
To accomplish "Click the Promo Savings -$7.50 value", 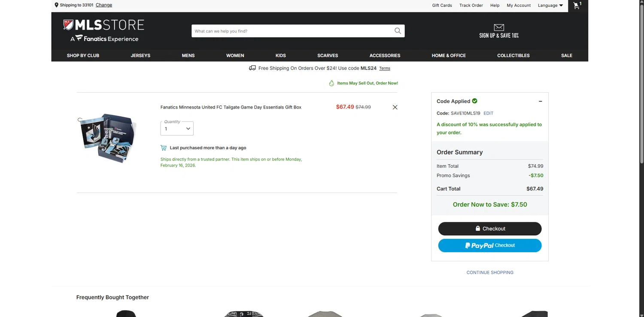I will click(x=536, y=175).
